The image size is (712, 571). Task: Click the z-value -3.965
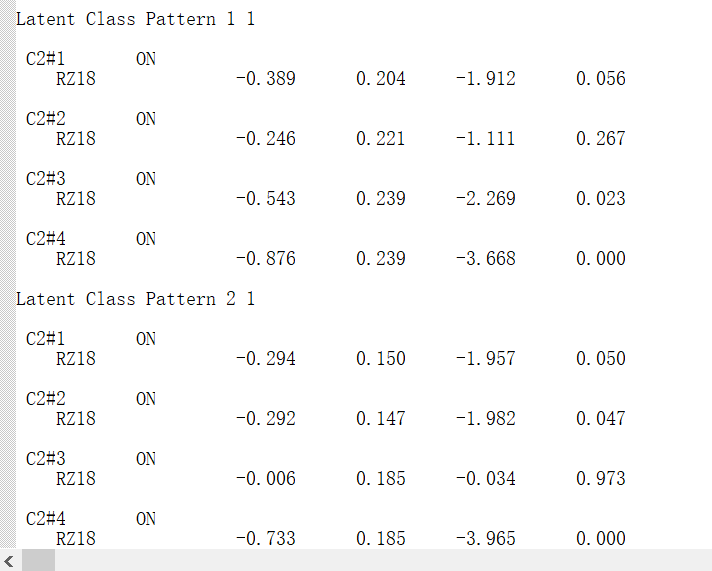[x=485, y=539]
